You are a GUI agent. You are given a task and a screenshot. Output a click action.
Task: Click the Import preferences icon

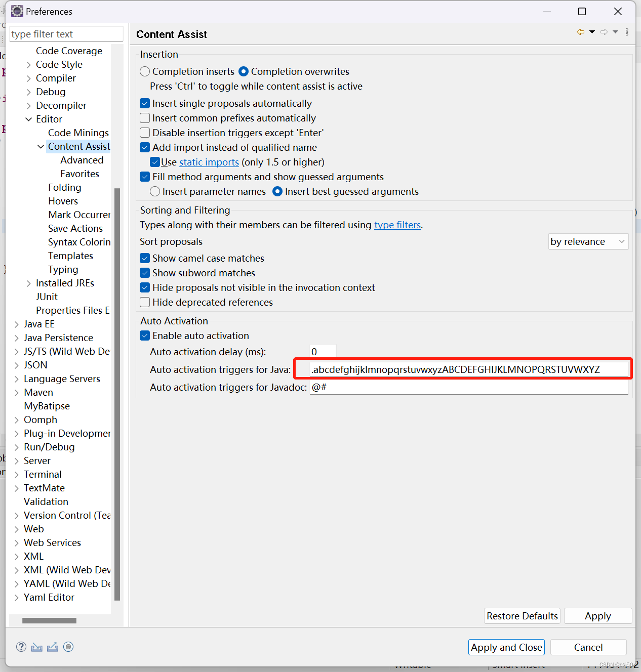[37, 647]
